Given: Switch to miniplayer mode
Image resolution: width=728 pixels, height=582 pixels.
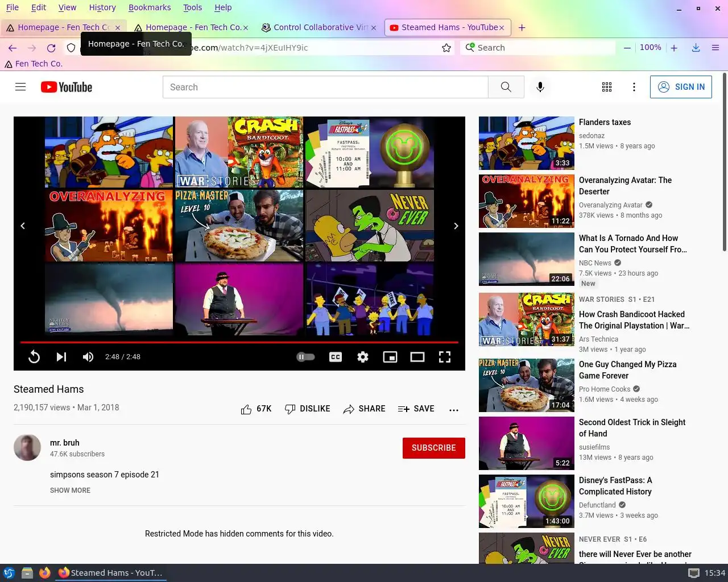Looking at the screenshot, I should (390, 357).
